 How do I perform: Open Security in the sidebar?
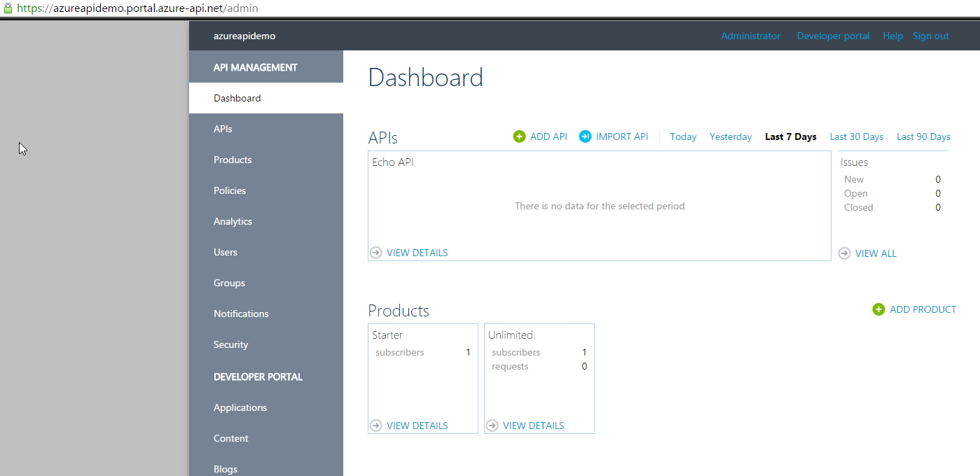point(266,344)
